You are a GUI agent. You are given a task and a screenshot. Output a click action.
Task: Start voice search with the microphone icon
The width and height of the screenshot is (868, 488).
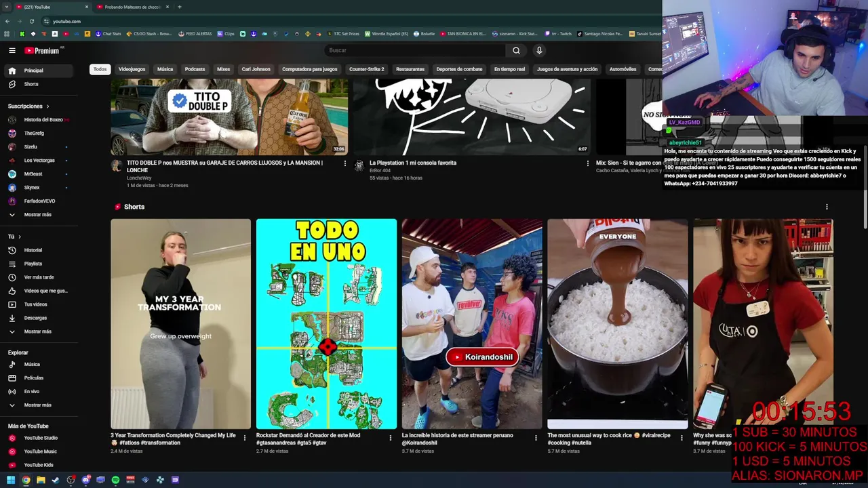(x=539, y=50)
